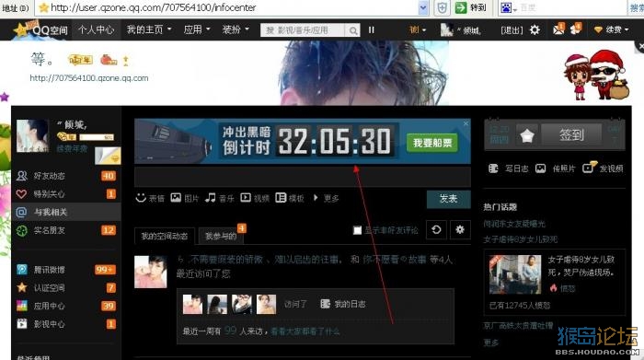Click the first visitor avatar thumbnail
Image resolution: width=644 pixels, height=360 pixels.
pyautogui.click(x=192, y=304)
